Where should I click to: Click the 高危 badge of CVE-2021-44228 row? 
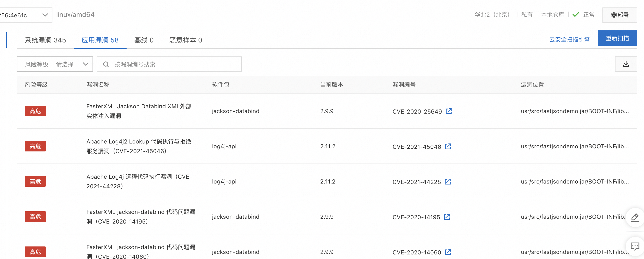pos(35,181)
